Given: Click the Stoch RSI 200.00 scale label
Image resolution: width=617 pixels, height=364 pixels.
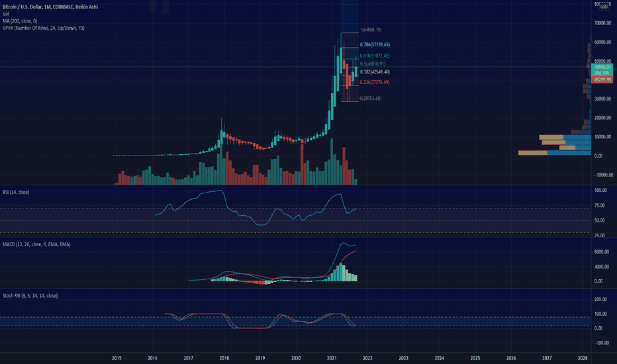Looking at the screenshot, I should 600,299.
